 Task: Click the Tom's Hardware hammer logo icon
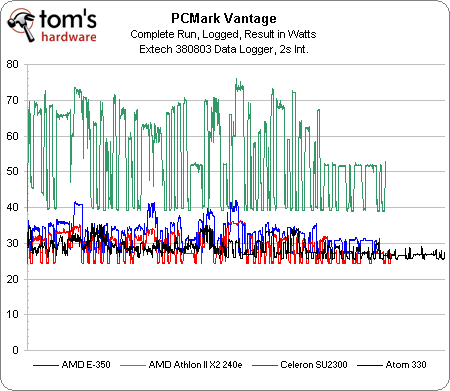pyautogui.click(x=21, y=25)
